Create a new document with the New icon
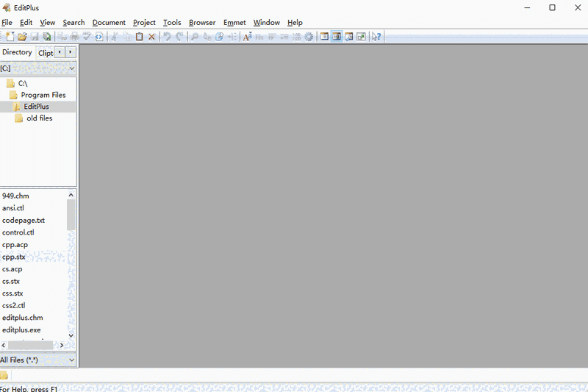Image resolution: width=588 pixels, height=392 pixels. 10,37
